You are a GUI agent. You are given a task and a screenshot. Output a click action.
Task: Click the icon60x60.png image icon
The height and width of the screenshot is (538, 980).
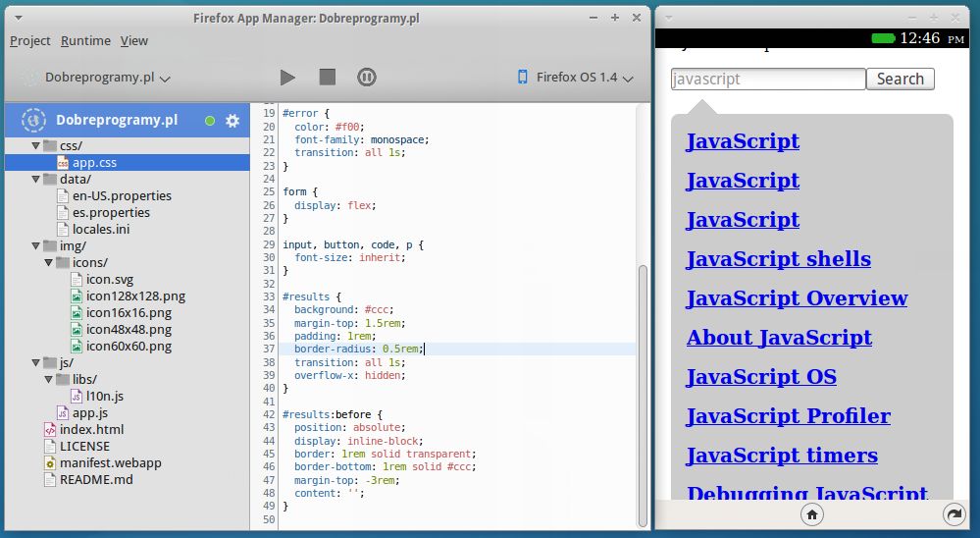77,347
